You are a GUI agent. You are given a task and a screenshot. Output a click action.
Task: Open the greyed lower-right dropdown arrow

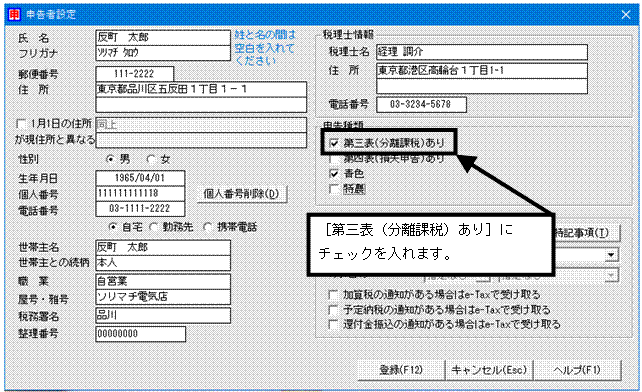(x=611, y=276)
